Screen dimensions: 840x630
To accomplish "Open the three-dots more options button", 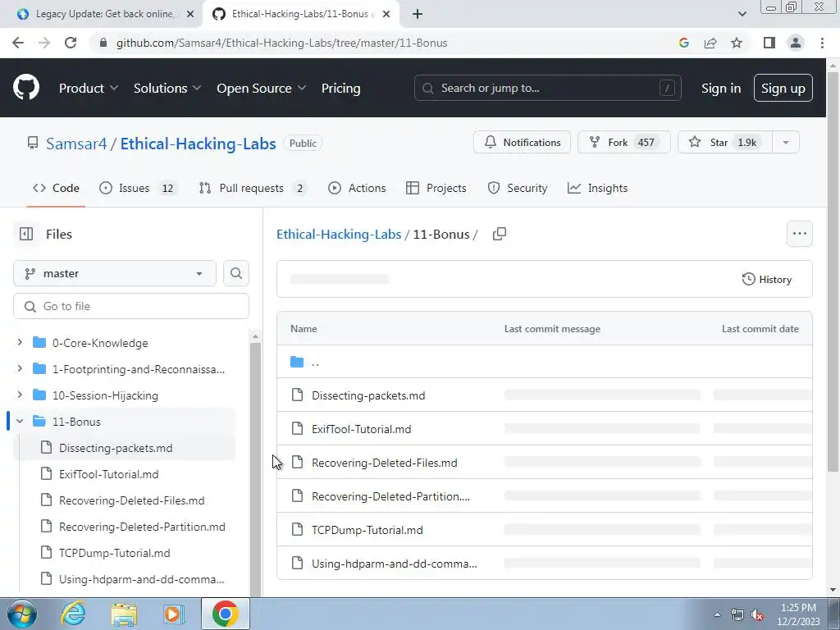I will click(799, 234).
